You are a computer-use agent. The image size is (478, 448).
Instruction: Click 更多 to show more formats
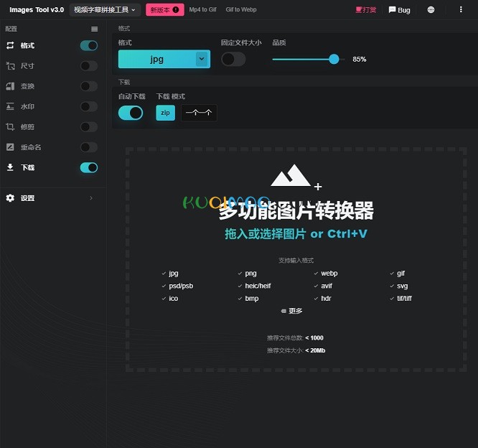pyautogui.click(x=296, y=311)
